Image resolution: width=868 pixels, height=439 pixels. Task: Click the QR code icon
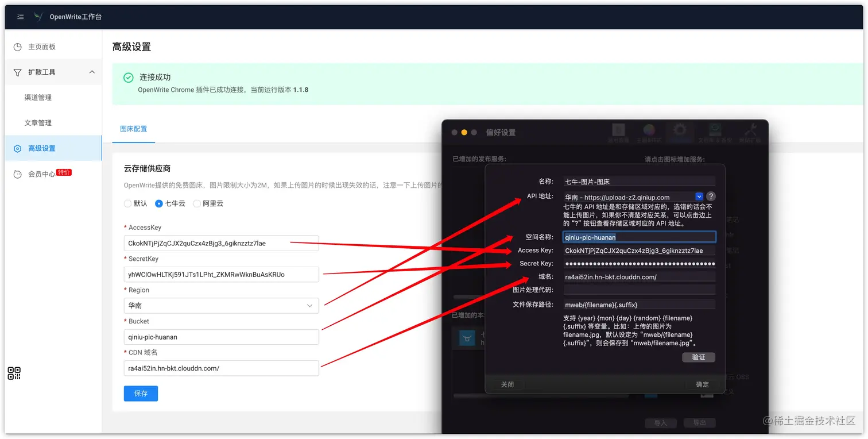click(14, 373)
